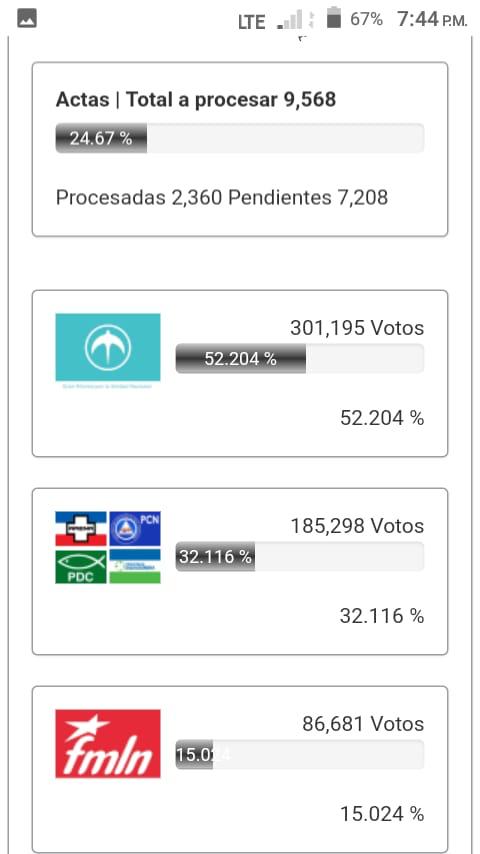480x854 pixels.
Task: Tap the 52.204 % vote progress bar
Action: [x=300, y=358]
